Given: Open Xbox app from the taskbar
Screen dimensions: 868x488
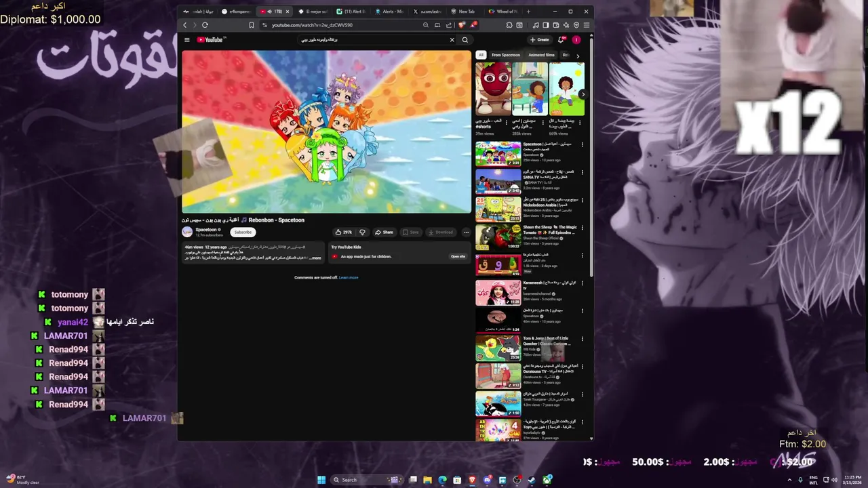Looking at the screenshot, I should (x=547, y=480).
